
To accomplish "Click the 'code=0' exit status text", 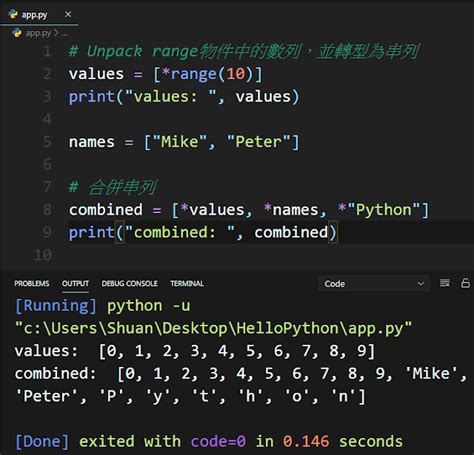I will [x=218, y=442].
